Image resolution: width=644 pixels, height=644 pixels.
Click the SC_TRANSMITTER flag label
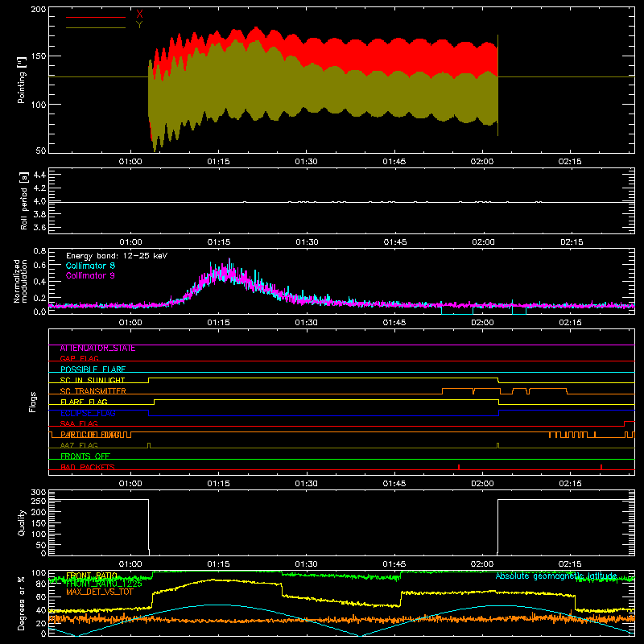click(93, 391)
